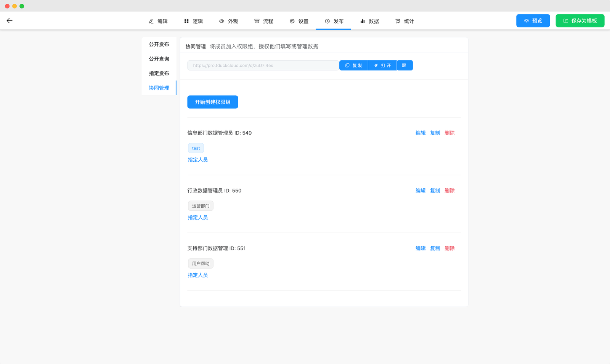Screen dimensions: 610x364
Task: Select 公开查询 in the sidebar
Action: (159, 59)
